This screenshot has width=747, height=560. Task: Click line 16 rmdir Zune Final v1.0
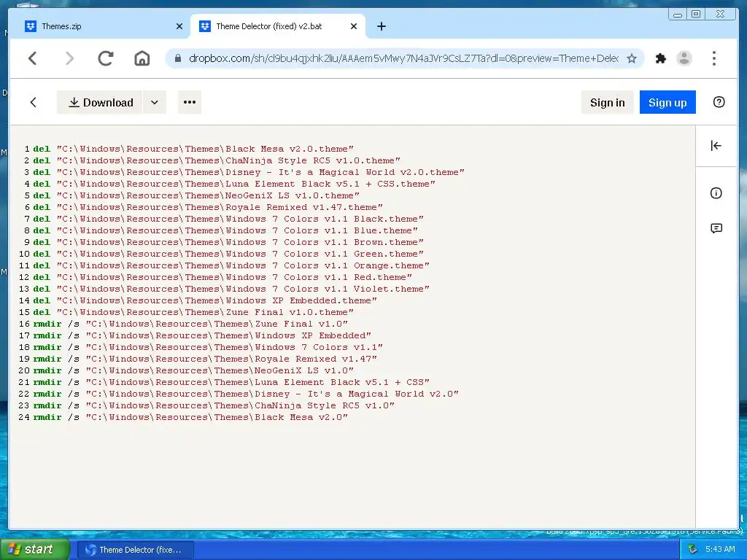[190, 324]
